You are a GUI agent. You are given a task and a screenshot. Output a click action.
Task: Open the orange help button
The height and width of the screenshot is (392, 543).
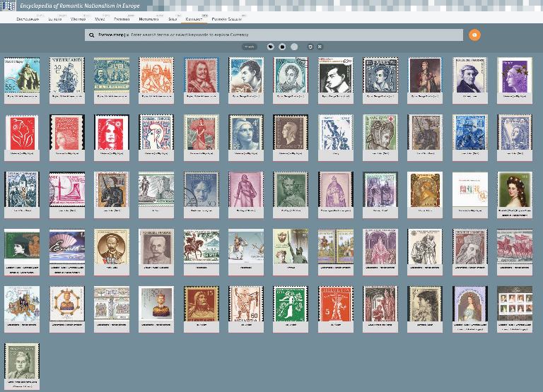(474, 35)
